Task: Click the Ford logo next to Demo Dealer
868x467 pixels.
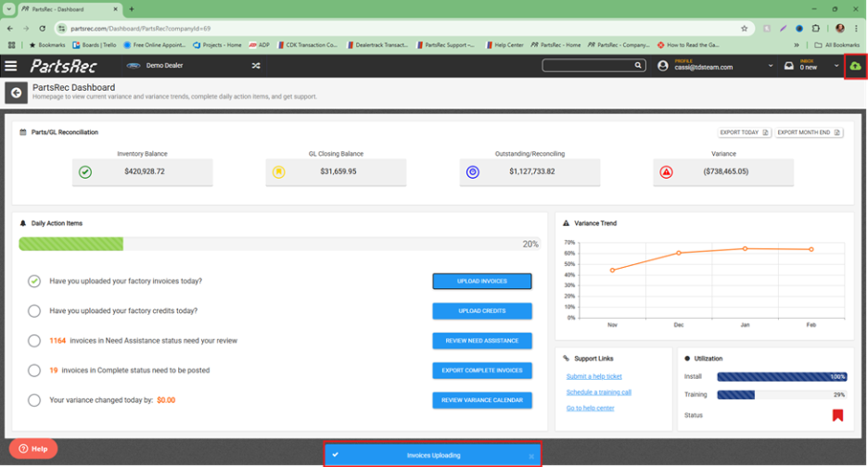Action: point(134,65)
